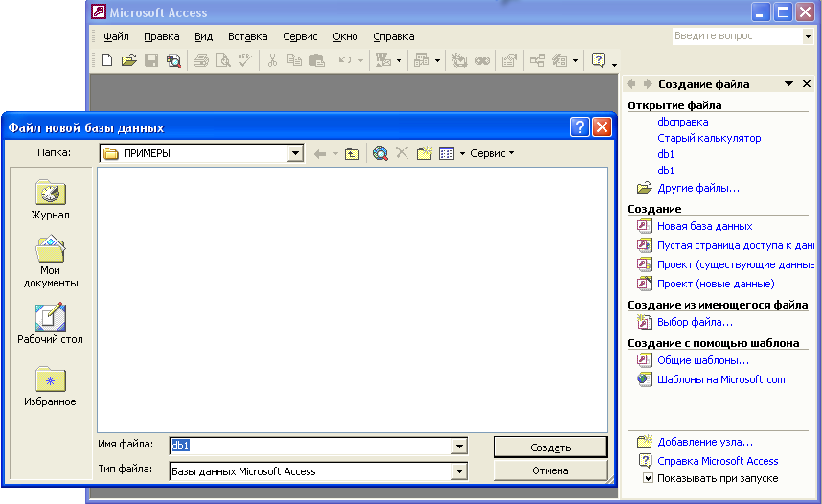Click the Relationships toolbar icon
The height and width of the screenshot is (504, 822).
537,60
